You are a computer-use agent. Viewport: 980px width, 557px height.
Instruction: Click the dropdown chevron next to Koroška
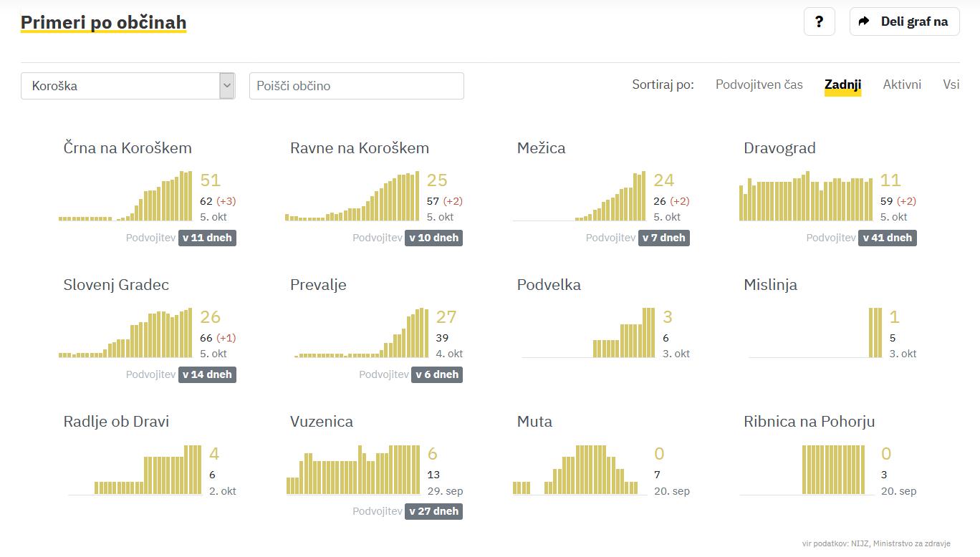pyautogui.click(x=227, y=86)
